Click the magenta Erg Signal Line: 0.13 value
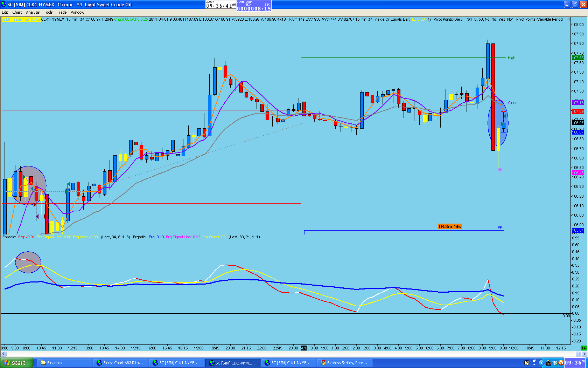588x368 pixels. (x=183, y=237)
